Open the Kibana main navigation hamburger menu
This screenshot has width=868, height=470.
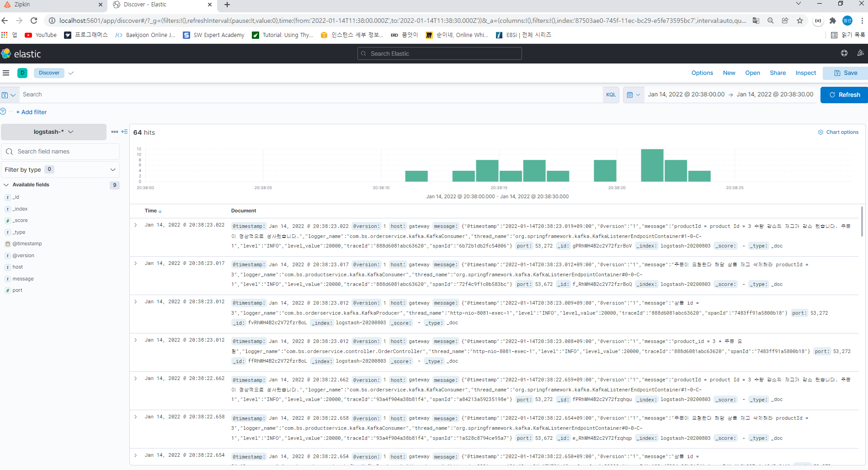point(6,73)
